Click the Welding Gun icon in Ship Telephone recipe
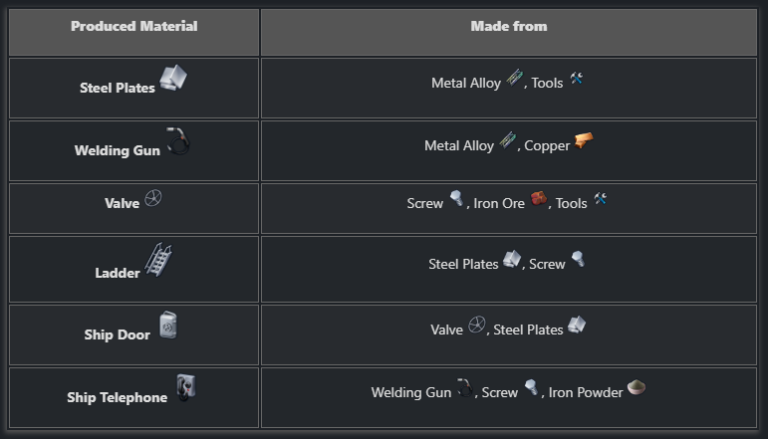This screenshot has width=768, height=439. (x=465, y=388)
